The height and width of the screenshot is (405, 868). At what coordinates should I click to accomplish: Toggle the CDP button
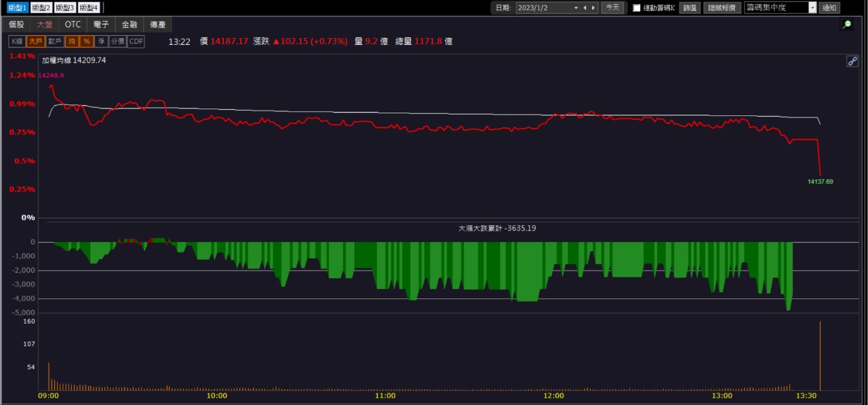(136, 41)
